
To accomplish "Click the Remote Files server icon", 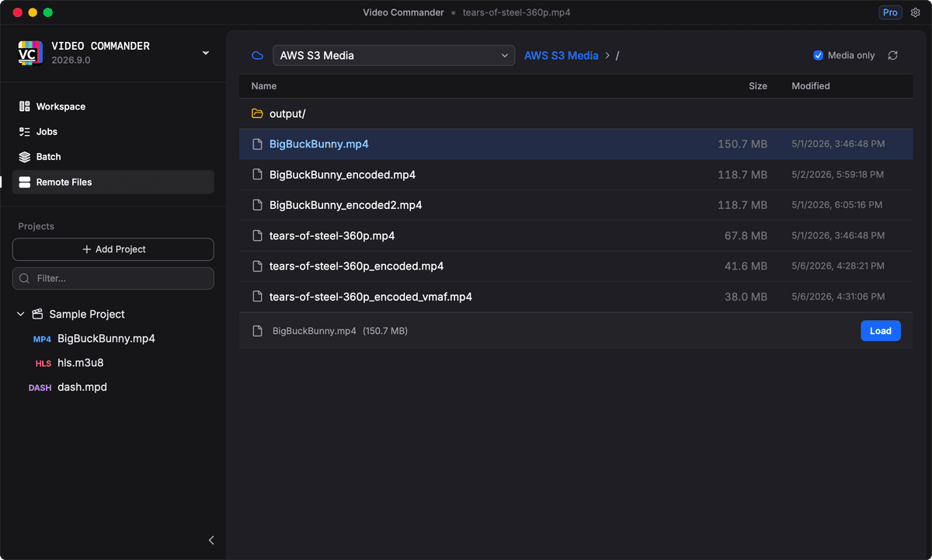I will click(x=25, y=182).
